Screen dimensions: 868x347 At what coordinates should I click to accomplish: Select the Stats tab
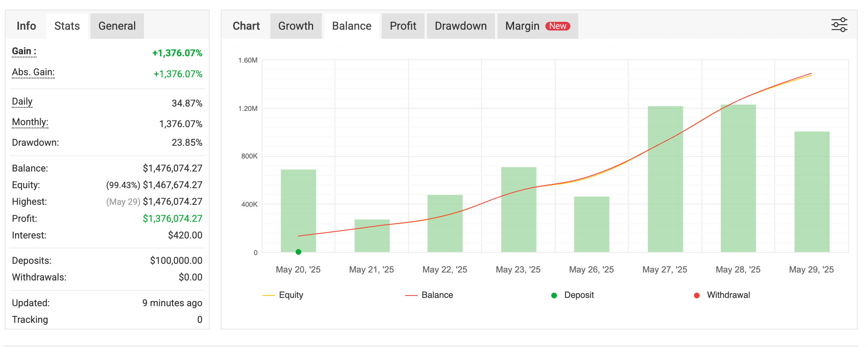point(67,26)
